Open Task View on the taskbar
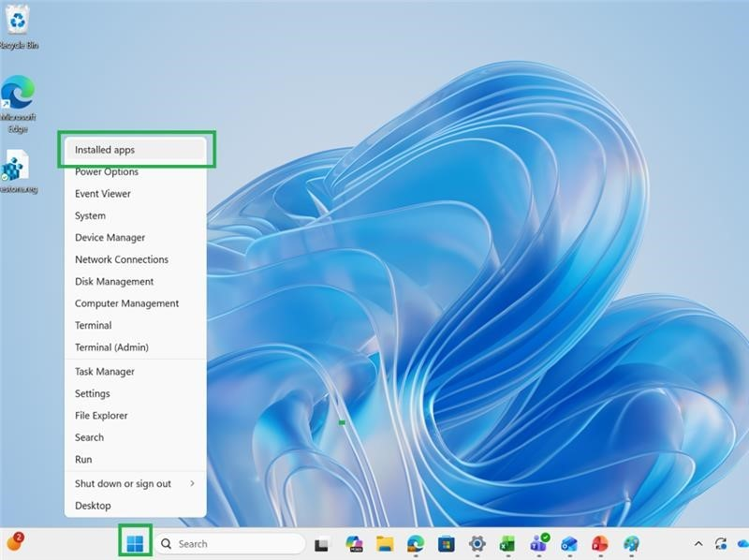 (x=321, y=544)
